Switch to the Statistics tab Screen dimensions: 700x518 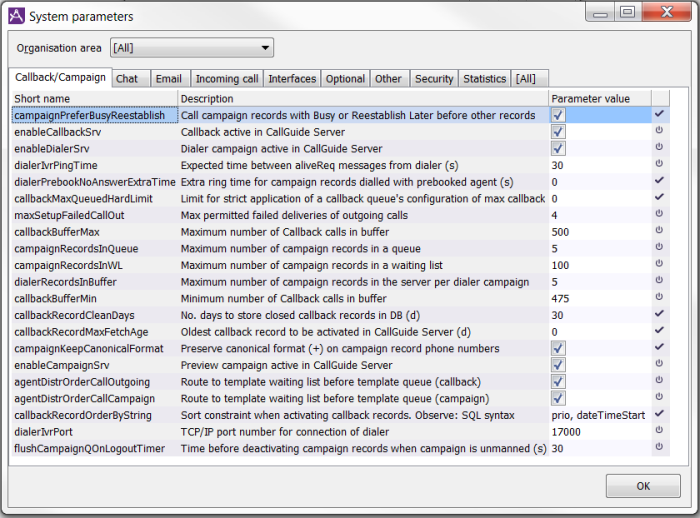485,79
